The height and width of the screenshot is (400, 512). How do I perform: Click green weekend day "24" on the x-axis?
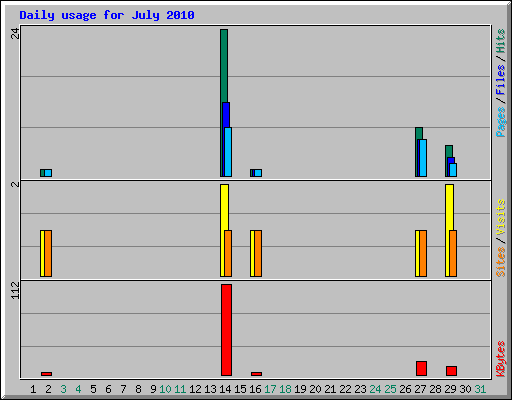coord(375,389)
